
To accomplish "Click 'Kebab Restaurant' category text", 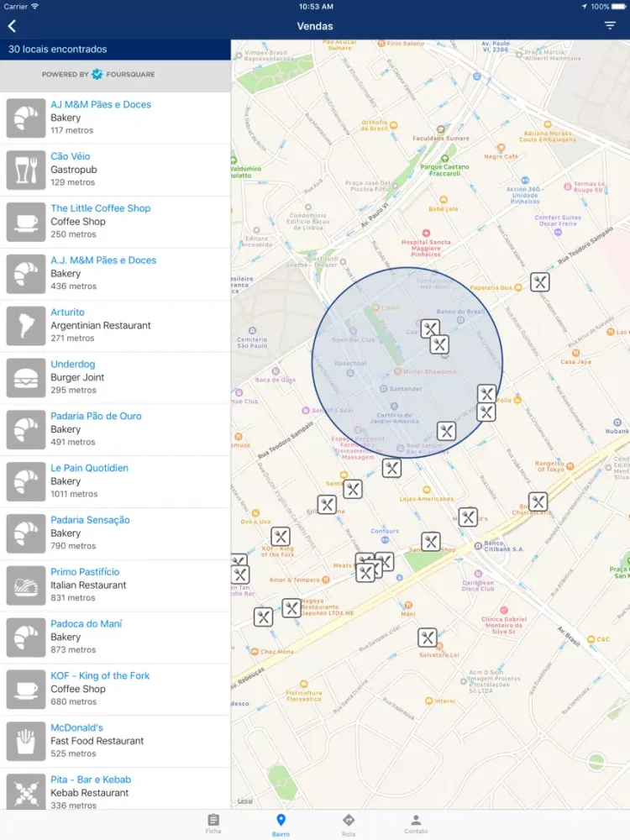I will (x=90, y=793).
